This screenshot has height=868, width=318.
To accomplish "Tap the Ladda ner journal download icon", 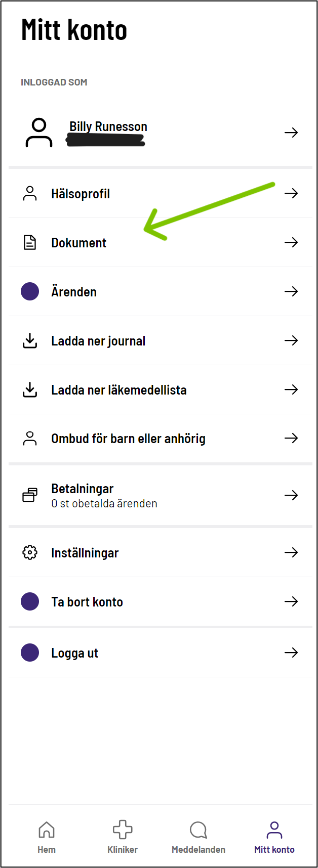I will [30, 341].
